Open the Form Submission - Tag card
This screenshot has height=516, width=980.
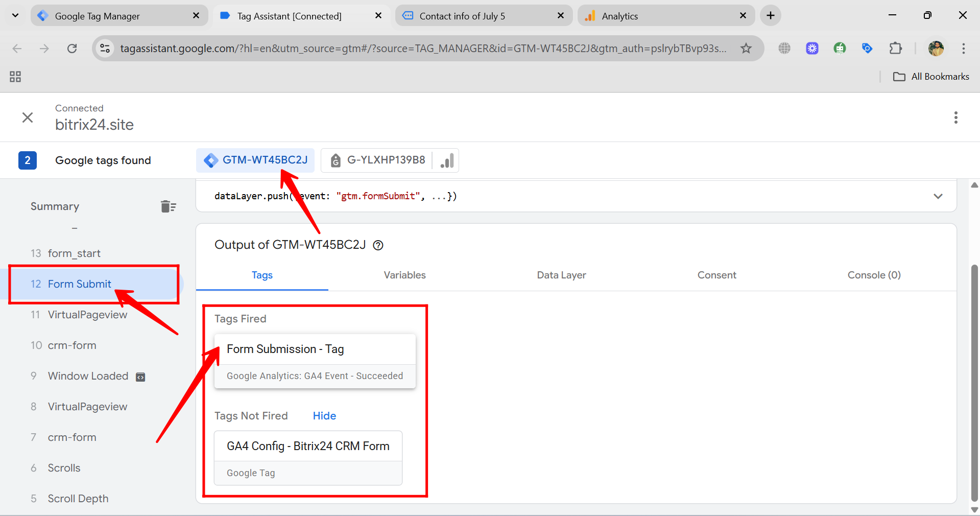[315, 361]
